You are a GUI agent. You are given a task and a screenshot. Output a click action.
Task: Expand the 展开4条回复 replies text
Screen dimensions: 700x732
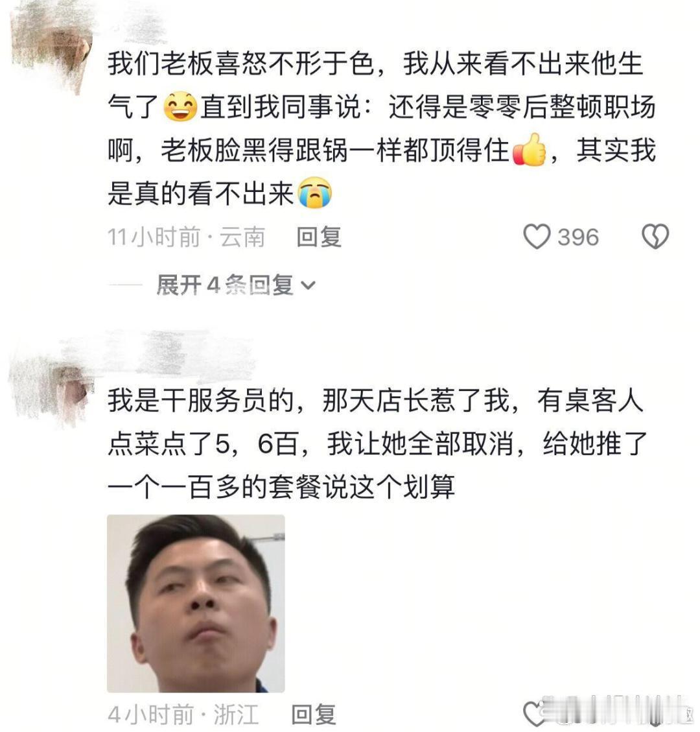tap(224, 285)
